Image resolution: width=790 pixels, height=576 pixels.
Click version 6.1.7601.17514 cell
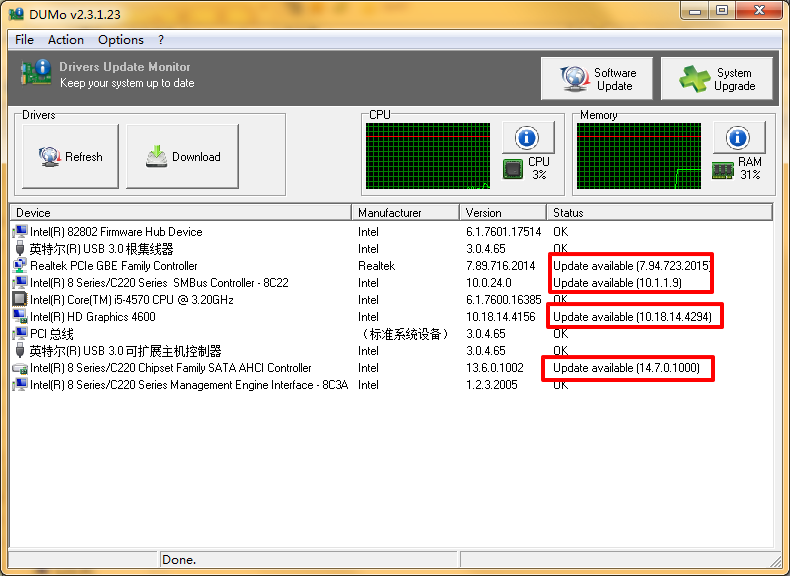[x=503, y=232]
